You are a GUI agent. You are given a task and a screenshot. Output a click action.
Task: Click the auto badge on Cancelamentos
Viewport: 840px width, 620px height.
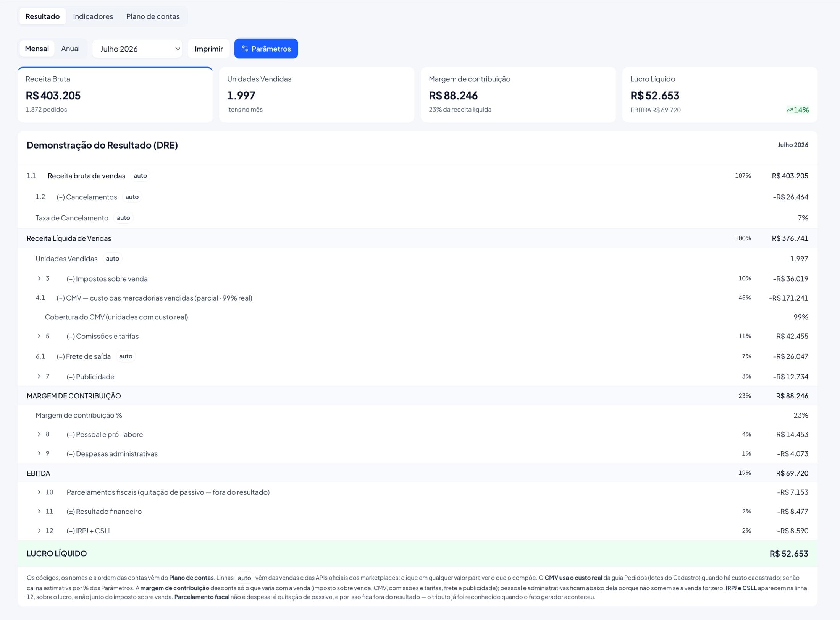132,197
